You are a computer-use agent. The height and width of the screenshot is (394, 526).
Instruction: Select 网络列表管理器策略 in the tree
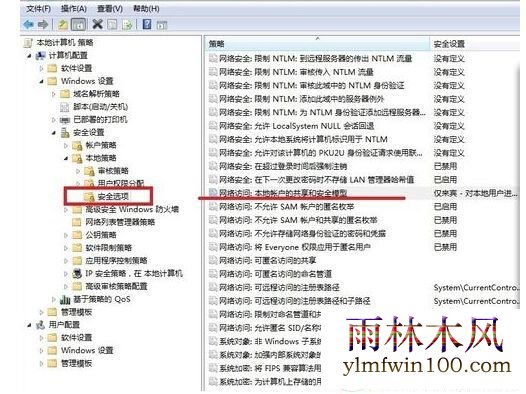(x=120, y=222)
